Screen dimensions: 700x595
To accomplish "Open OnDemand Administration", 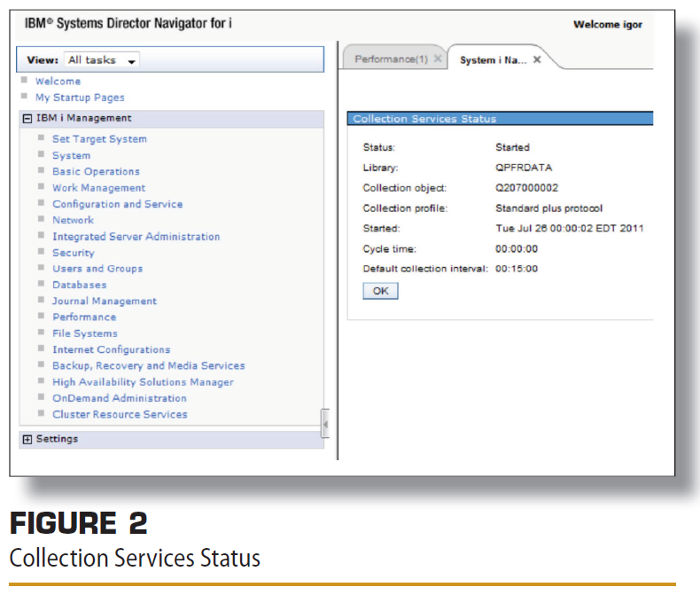I will point(120,398).
